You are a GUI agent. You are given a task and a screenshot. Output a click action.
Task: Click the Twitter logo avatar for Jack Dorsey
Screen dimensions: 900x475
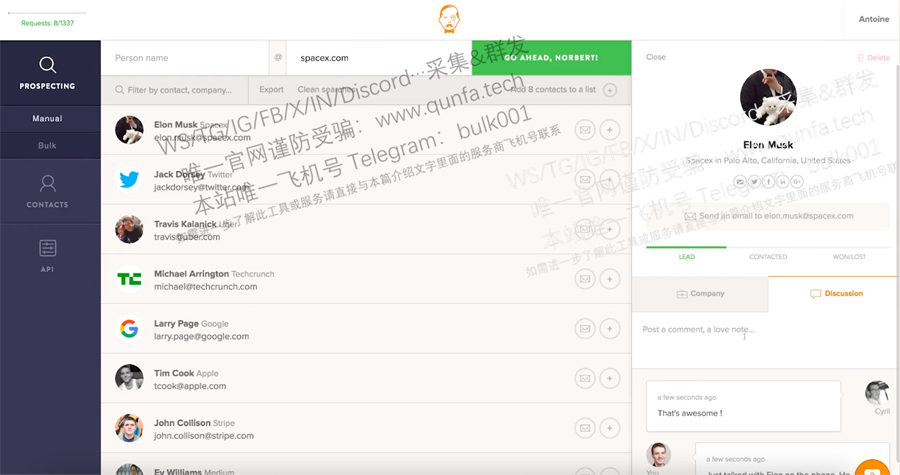(129, 180)
